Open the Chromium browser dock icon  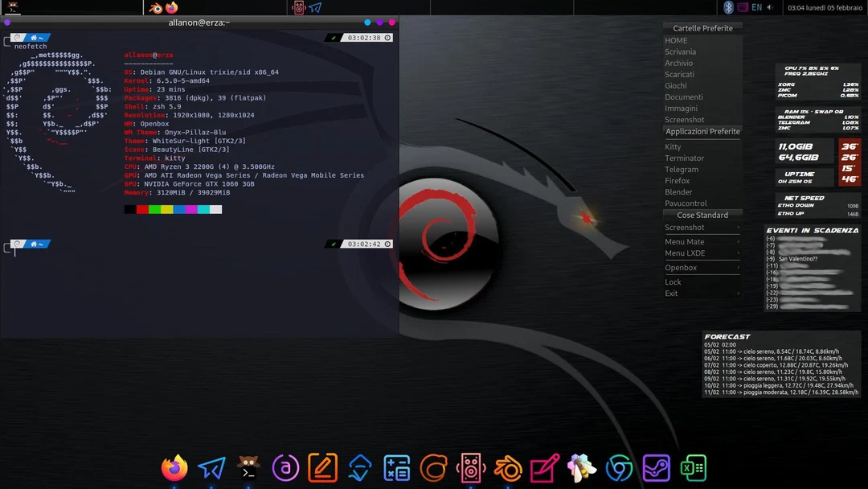pos(618,466)
